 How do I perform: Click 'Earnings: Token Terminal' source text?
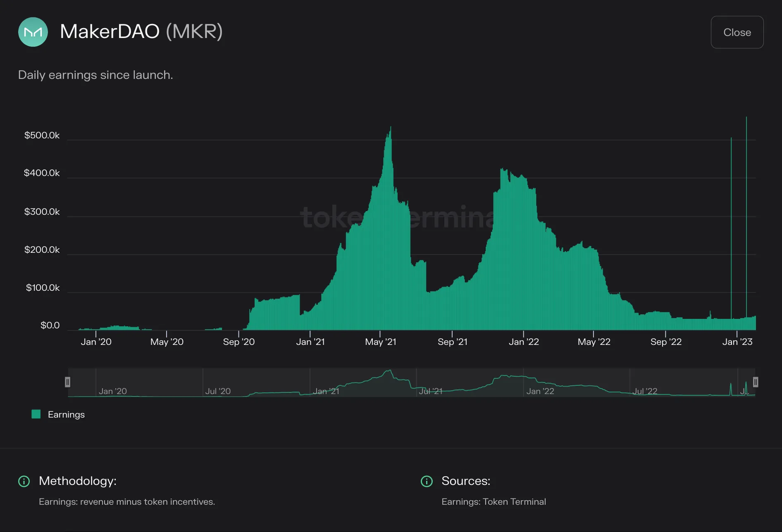pos(494,502)
